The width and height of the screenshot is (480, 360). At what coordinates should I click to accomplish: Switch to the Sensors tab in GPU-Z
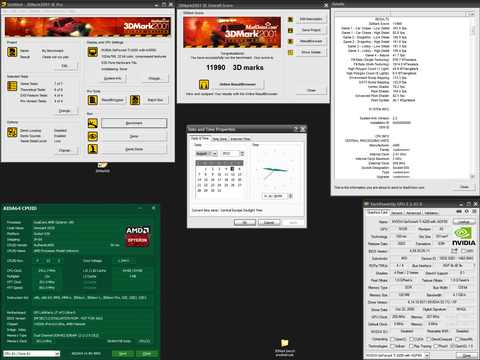pos(397,213)
